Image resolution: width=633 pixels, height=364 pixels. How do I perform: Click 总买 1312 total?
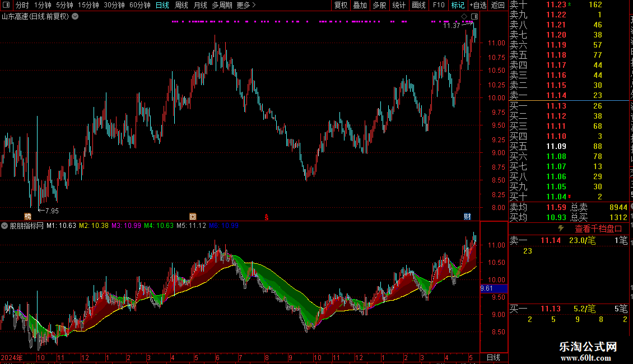(x=599, y=217)
